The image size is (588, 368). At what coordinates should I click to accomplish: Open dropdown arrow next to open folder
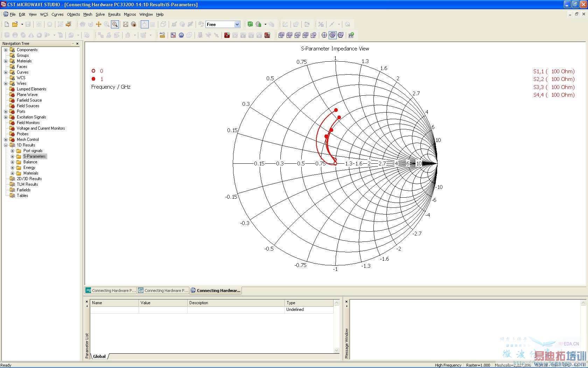(22, 24)
